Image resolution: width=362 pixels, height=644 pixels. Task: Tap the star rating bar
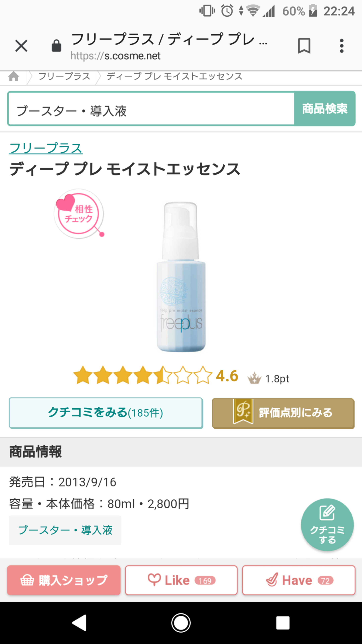(143, 375)
